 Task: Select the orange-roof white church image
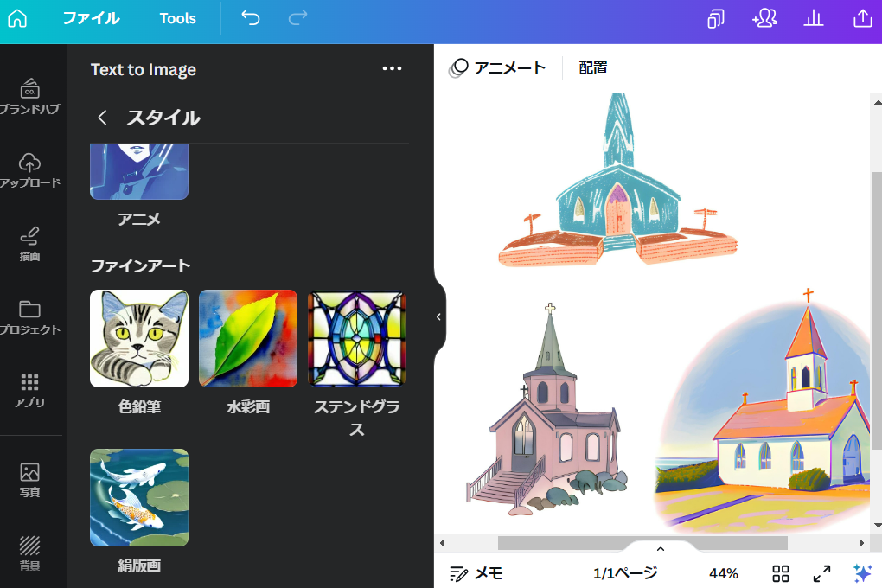pyautogui.click(x=762, y=411)
